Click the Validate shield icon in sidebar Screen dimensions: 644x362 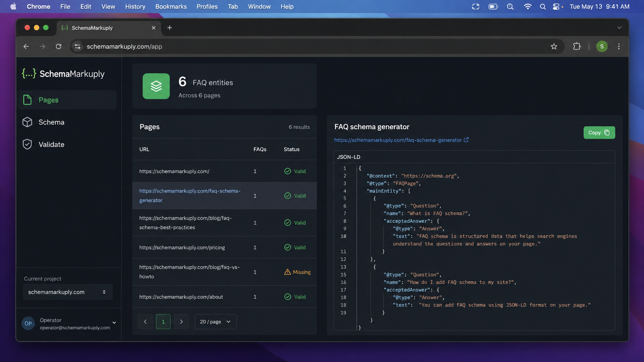[27, 145]
